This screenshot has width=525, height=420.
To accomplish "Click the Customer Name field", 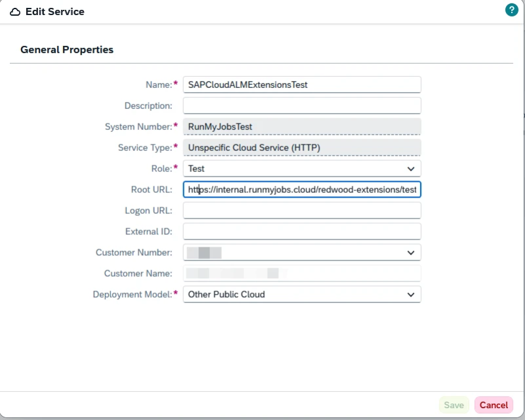I will (301, 274).
